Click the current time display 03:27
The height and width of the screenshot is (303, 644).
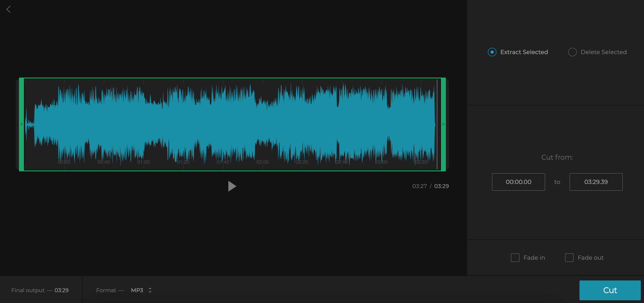point(420,186)
